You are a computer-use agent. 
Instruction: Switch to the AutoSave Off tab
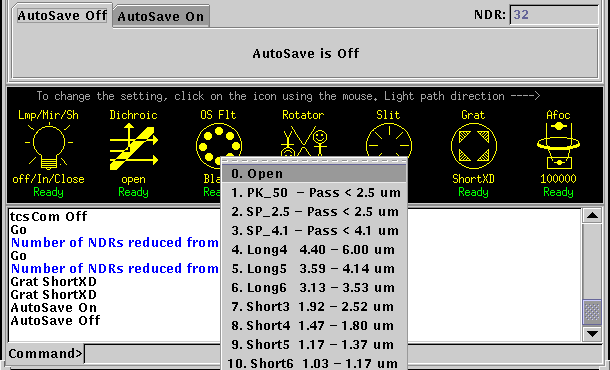pos(62,16)
